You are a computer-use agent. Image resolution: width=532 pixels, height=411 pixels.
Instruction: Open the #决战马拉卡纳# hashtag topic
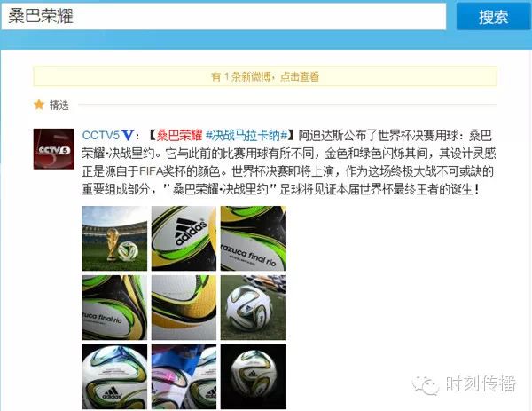tap(246, 135)
